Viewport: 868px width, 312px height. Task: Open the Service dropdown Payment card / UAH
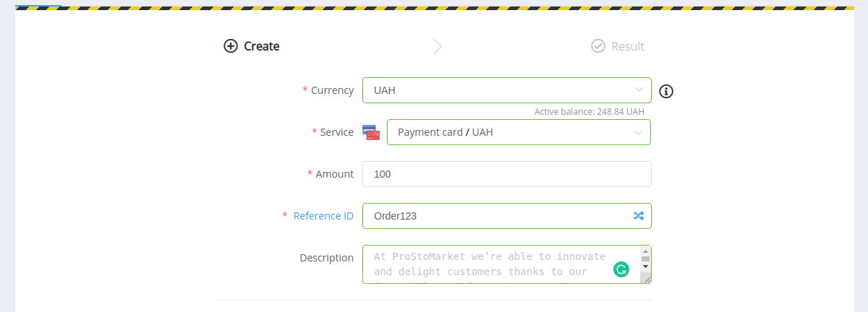(x=519, y=132)
